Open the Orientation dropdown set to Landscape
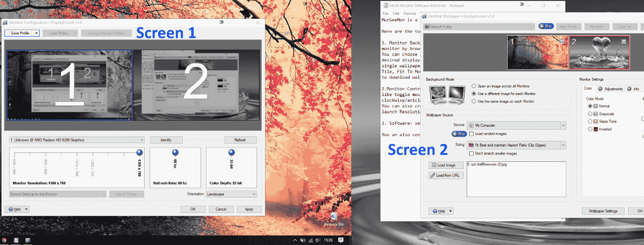 (231, 194)
